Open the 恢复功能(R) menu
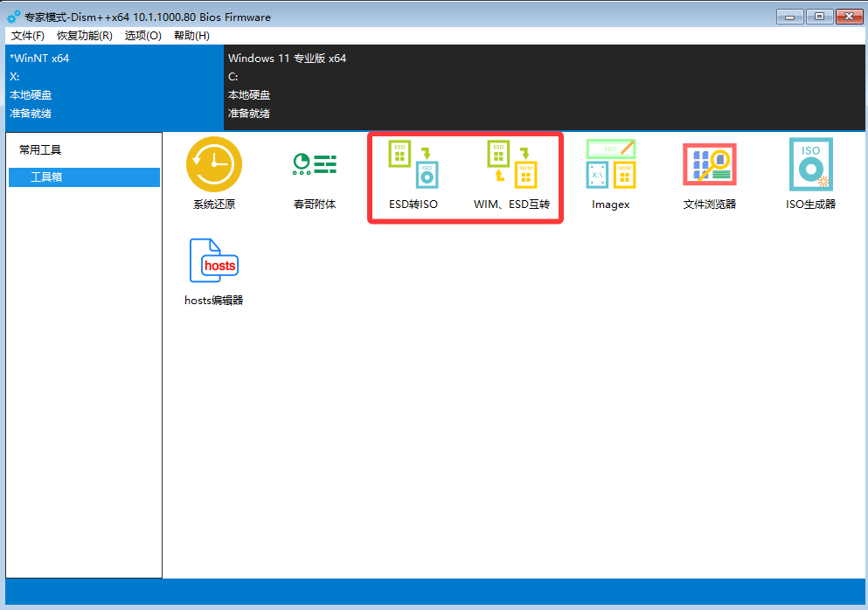The height and width of the screenshot is (610, 868). pyautogui.click(x=84, y=36)
